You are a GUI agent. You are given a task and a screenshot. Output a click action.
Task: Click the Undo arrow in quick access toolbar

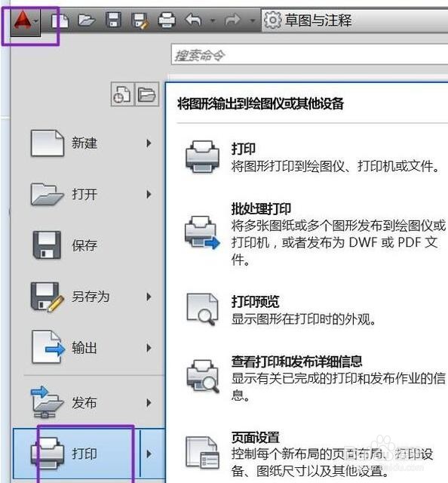click(x=193, y=20)
